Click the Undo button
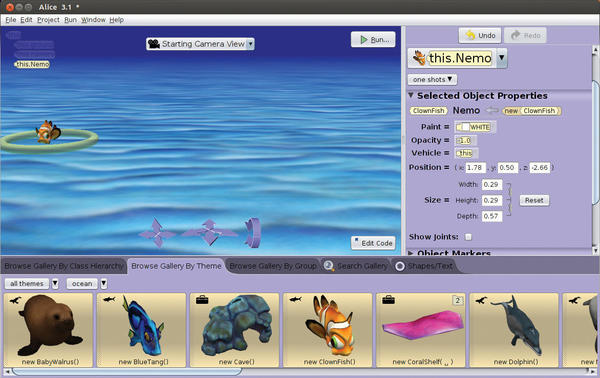600x378 pixels. [480, 36]
